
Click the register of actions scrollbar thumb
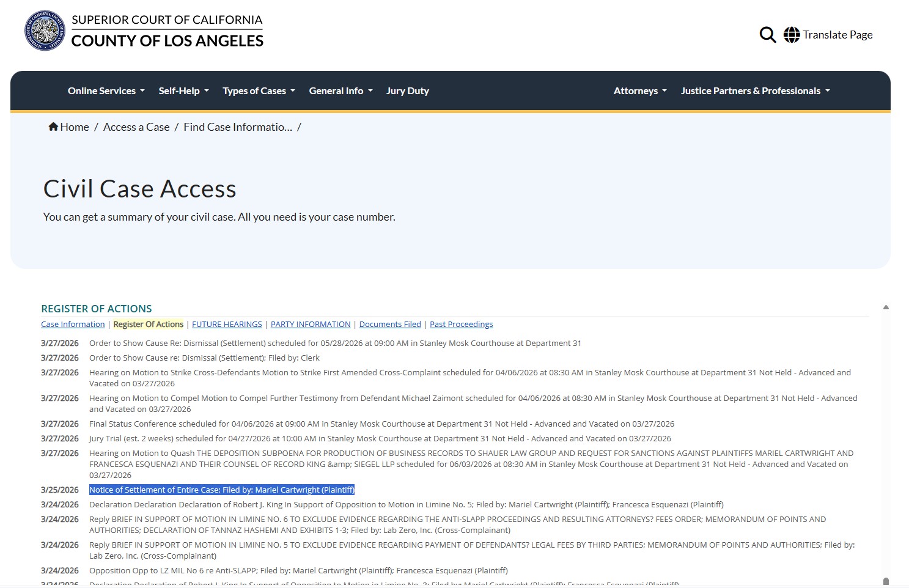[x=886, y=581]
